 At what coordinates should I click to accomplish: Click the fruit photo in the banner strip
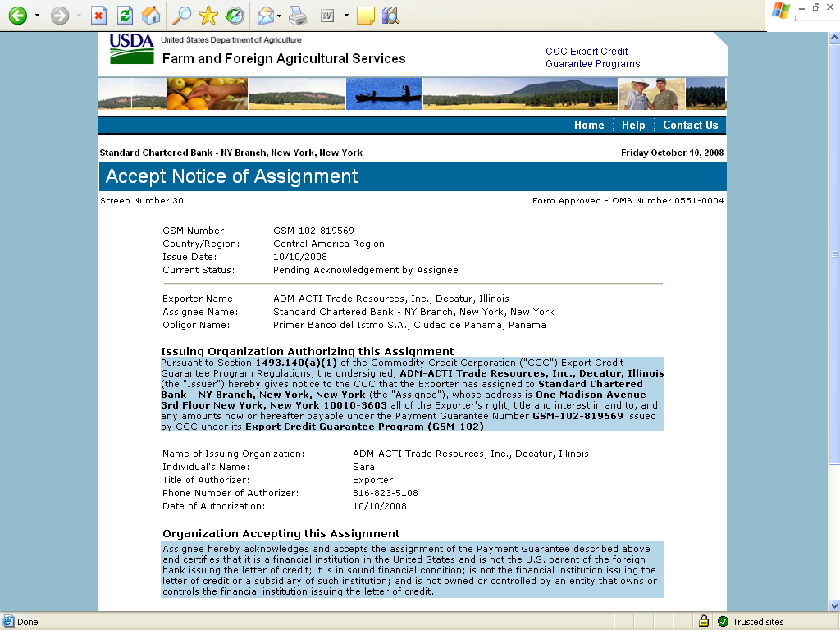208,94
